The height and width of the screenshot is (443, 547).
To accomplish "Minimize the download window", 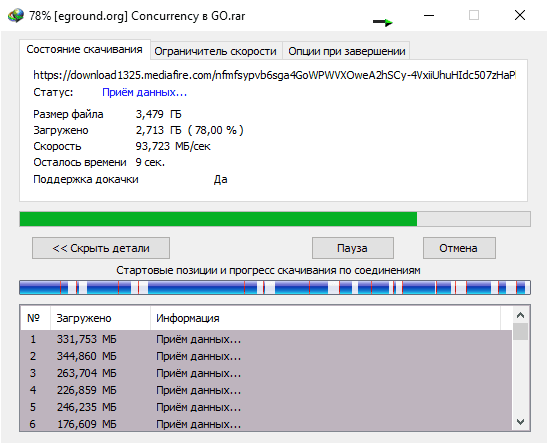I will pyautogui.click(x=429, y=15).
